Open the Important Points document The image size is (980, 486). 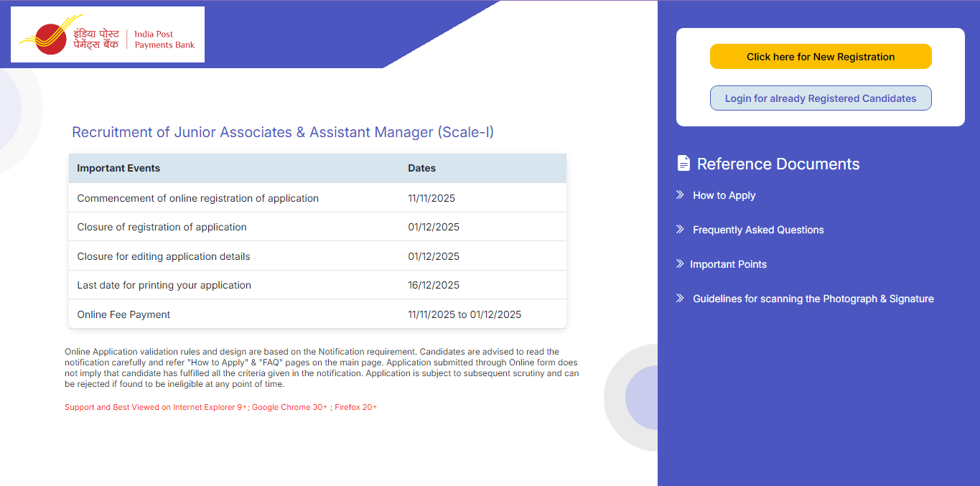728,263
